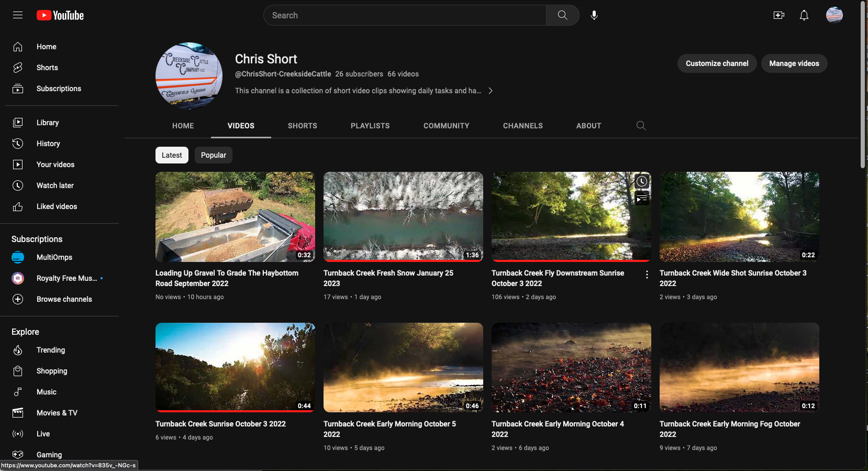Open the Create video icon
Viewport: 868px width, 471px height.
click(x=778, y=15)
